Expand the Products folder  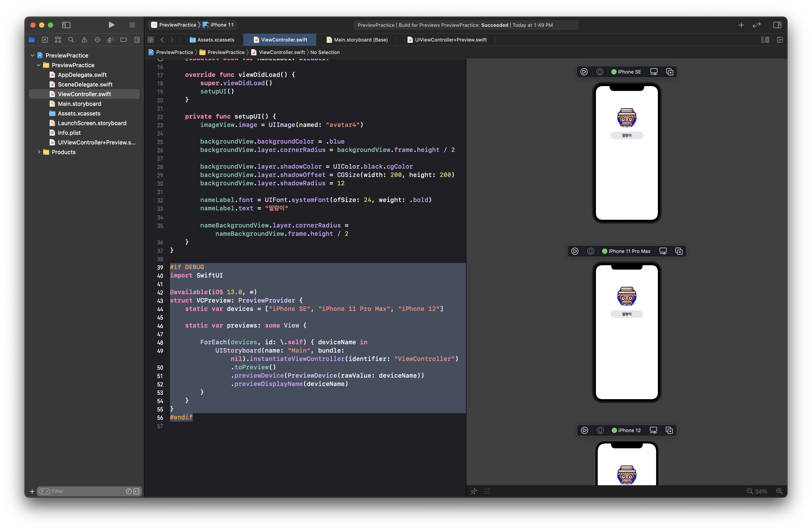tap(39, 152)
